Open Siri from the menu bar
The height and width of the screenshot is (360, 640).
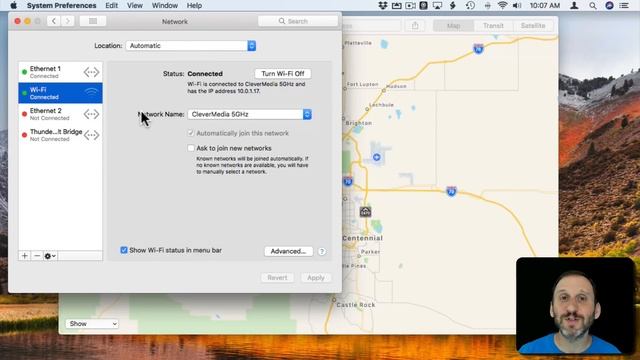tap(609, 5)
